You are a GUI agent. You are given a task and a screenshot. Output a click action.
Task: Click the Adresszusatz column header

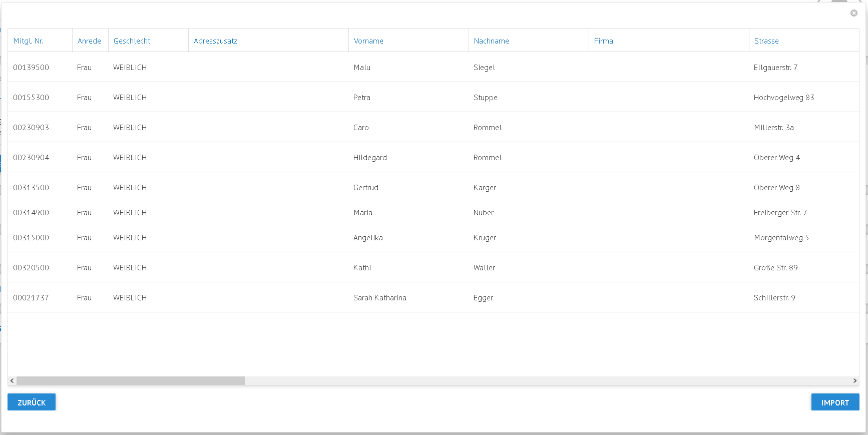click(x=215, y=41)
